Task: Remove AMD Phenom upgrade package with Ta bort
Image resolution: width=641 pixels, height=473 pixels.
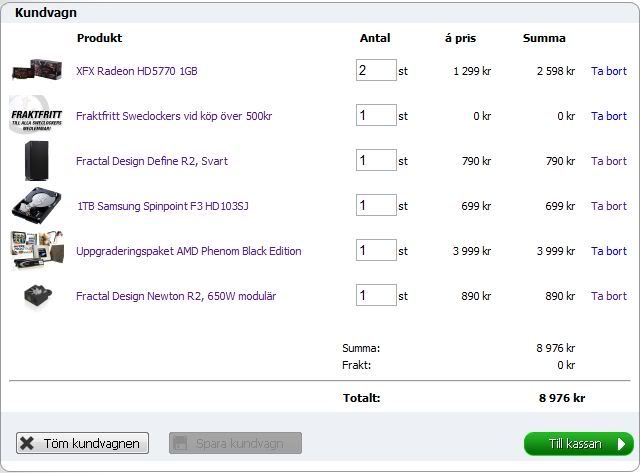Action: click(609, 251)
